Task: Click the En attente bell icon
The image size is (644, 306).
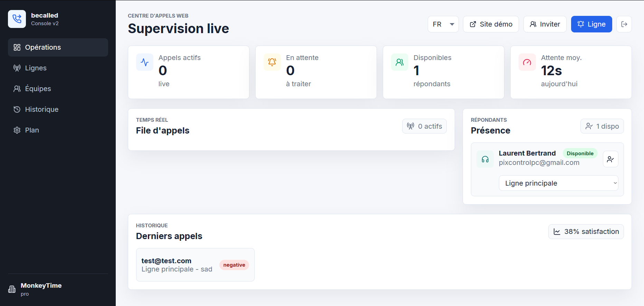Action: click(272, 62)
